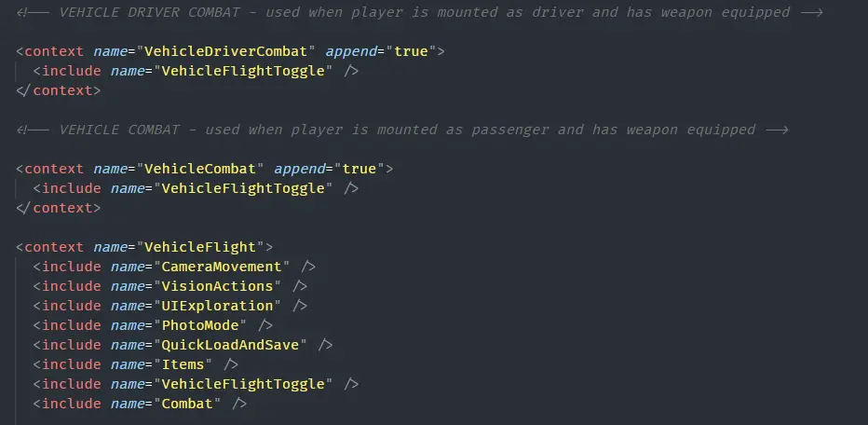
Task: Click the first closing context tag
Action: (x=59, y=90)
